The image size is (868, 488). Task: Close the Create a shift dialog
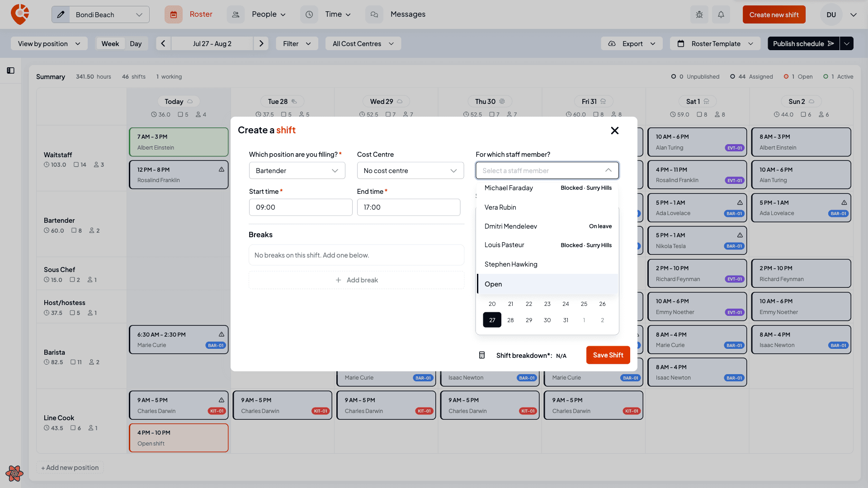click(x=615, y=131)
